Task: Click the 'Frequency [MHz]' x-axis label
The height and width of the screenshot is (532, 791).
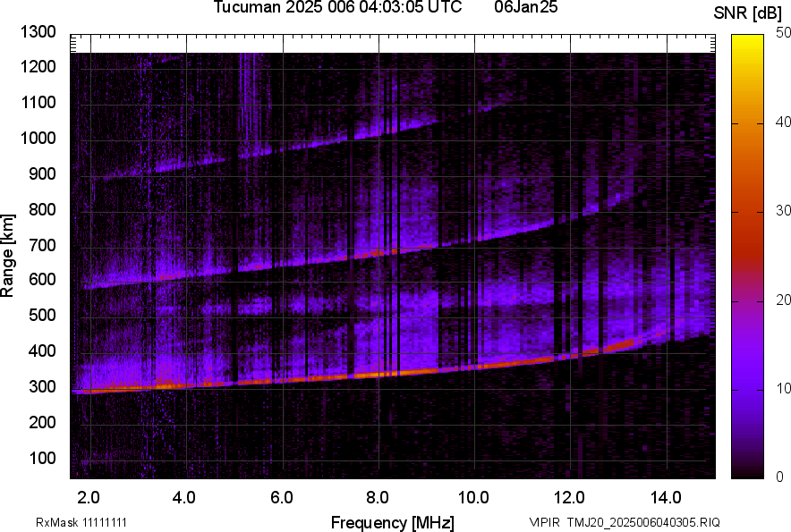Action: point(392,522)
